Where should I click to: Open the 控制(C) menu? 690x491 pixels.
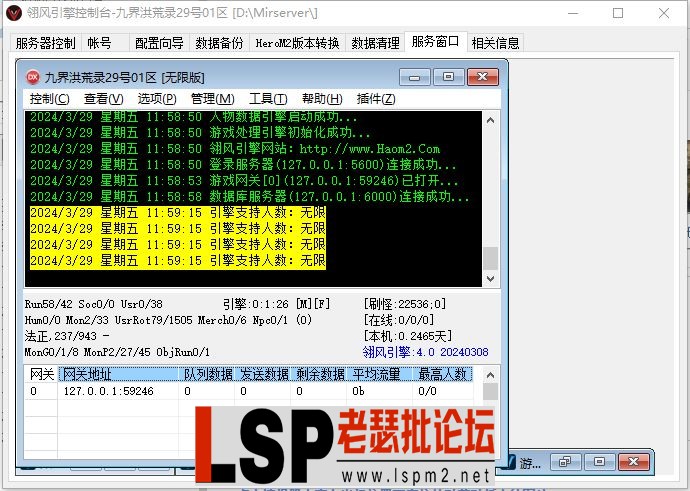[x=49, y=99]
